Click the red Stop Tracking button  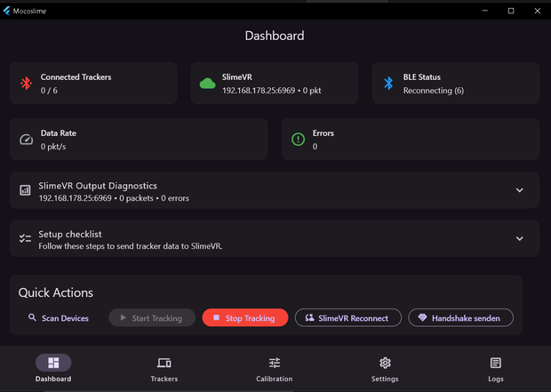(x=245, y=318)
